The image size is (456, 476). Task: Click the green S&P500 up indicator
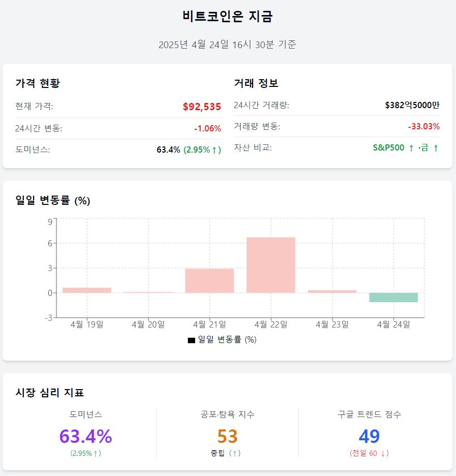(393, 148)
